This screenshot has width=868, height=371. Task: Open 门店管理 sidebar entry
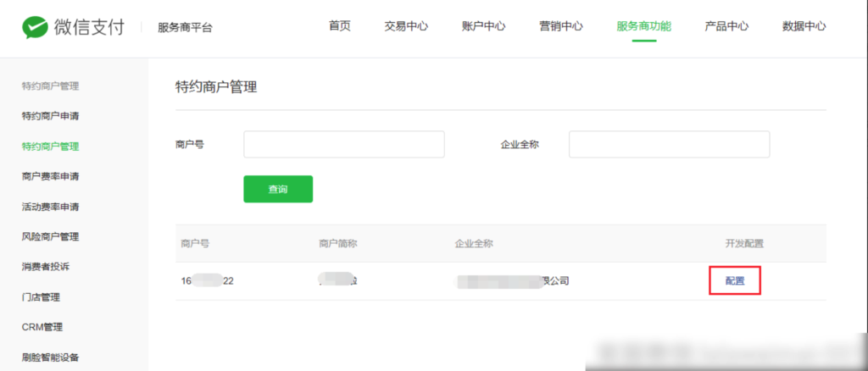pos(40,297)
